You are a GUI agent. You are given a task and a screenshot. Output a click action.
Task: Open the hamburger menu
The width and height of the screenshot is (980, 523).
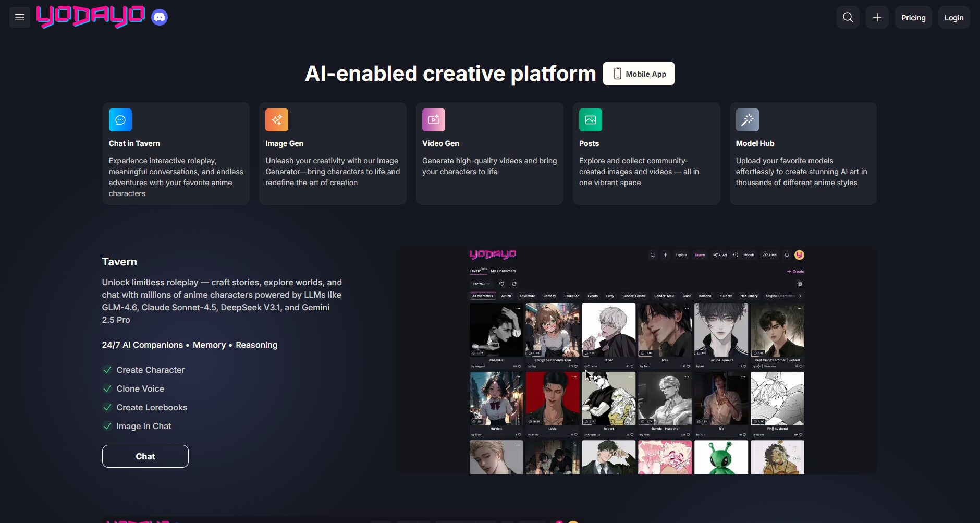[x=20, y=17]
